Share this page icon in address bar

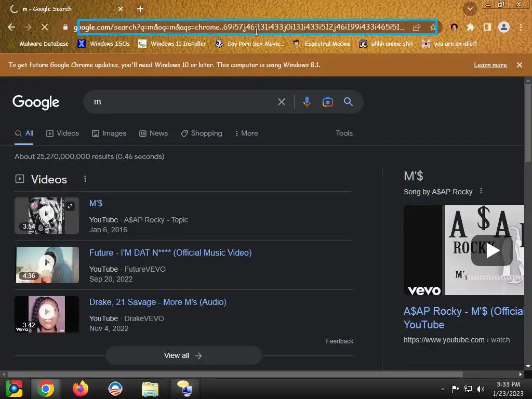[x=417, y=27]
